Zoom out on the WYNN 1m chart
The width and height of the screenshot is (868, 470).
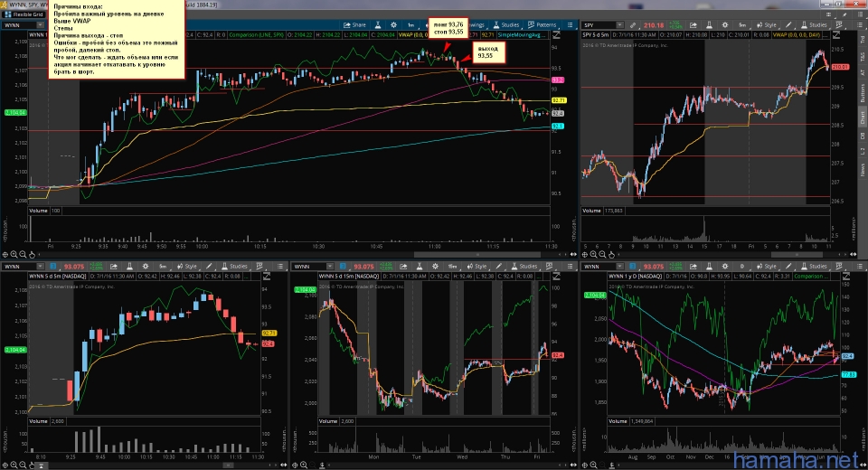click(23, 254)
